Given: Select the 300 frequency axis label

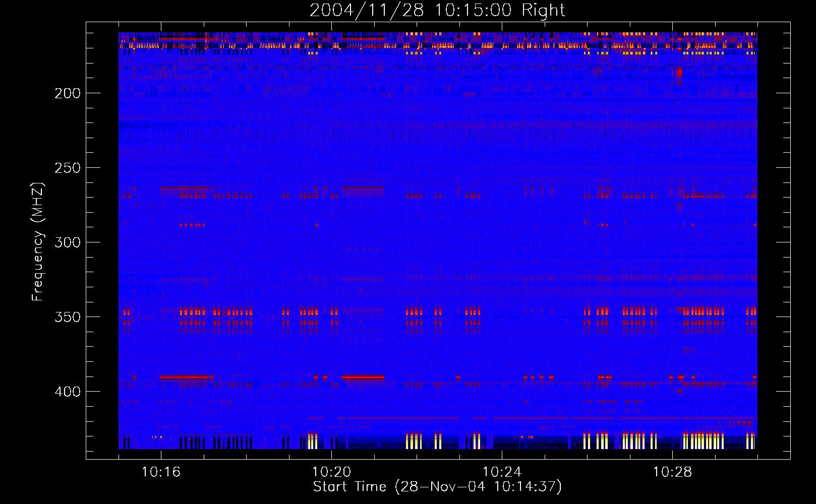Looking at the screenshot, I should click(x=67, y=242).
